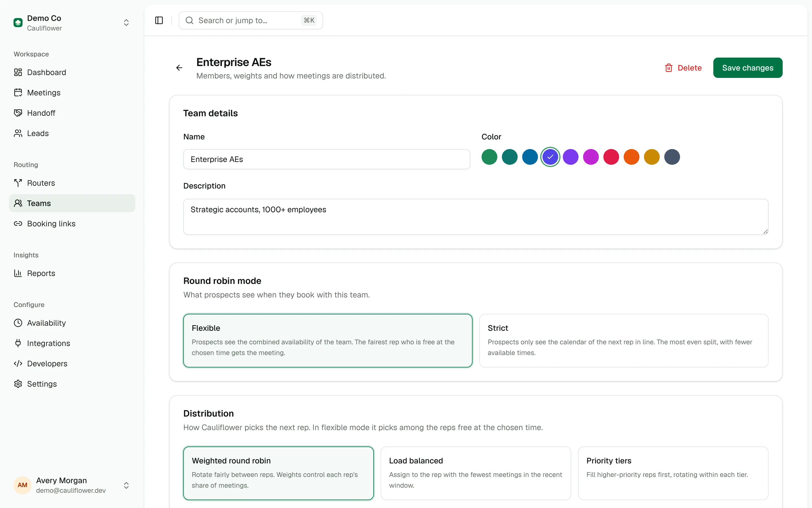Open the Teams sidebar item
This screenshot has height=508, width=812.
click(72, 203)
